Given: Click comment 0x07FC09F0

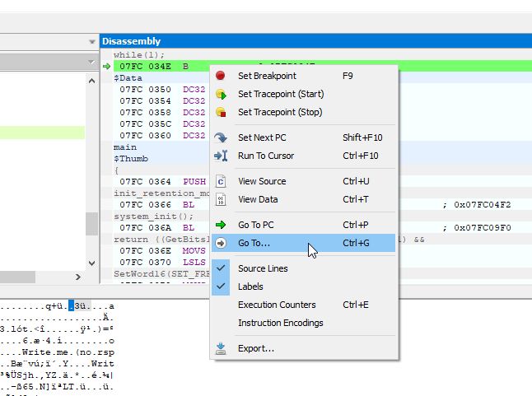Looking at the screenshot, I should coord(482,228).
